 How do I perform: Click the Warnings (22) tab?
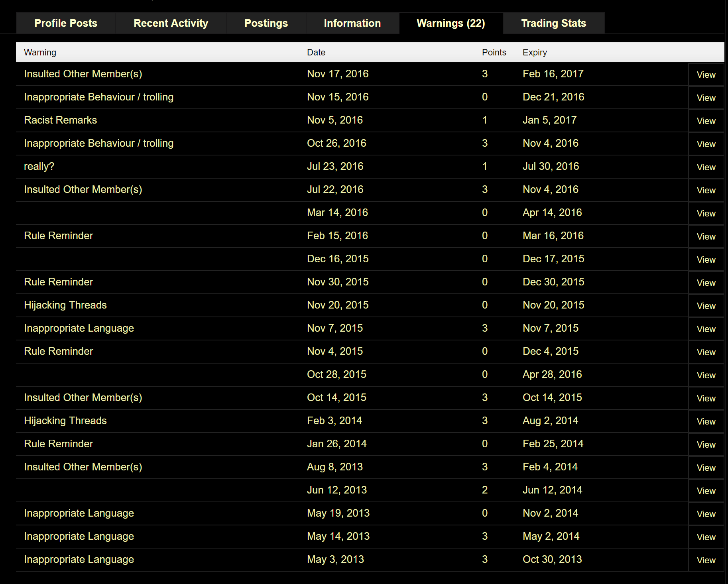click(x=451, y=23)
